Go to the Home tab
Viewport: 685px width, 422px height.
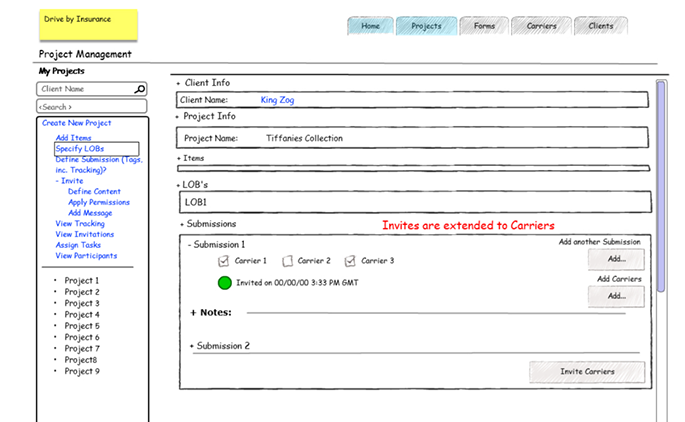pyautogui.click(x=370, y=26)
